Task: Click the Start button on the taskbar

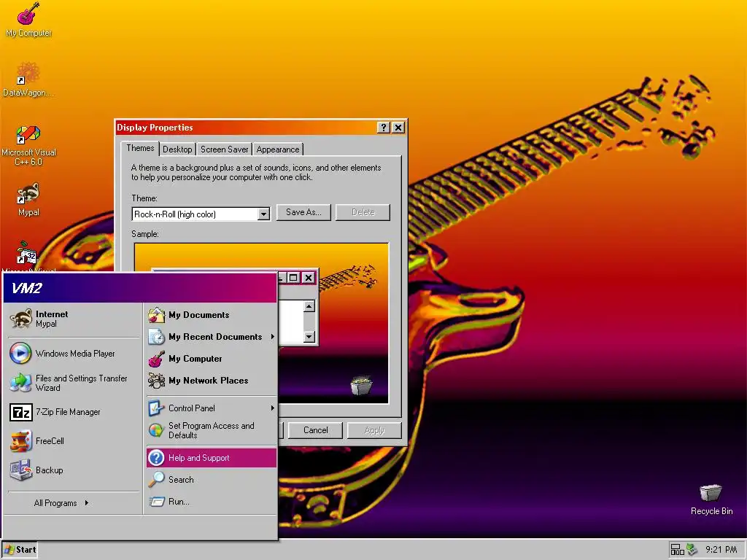Action: pyautogui.click(x=20, y=550)
